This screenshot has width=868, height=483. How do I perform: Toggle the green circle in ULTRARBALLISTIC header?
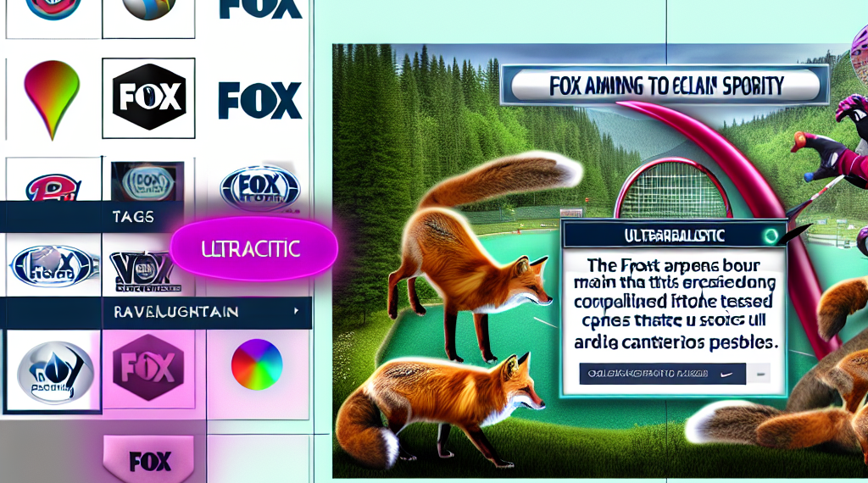click(x=771, y=236)
